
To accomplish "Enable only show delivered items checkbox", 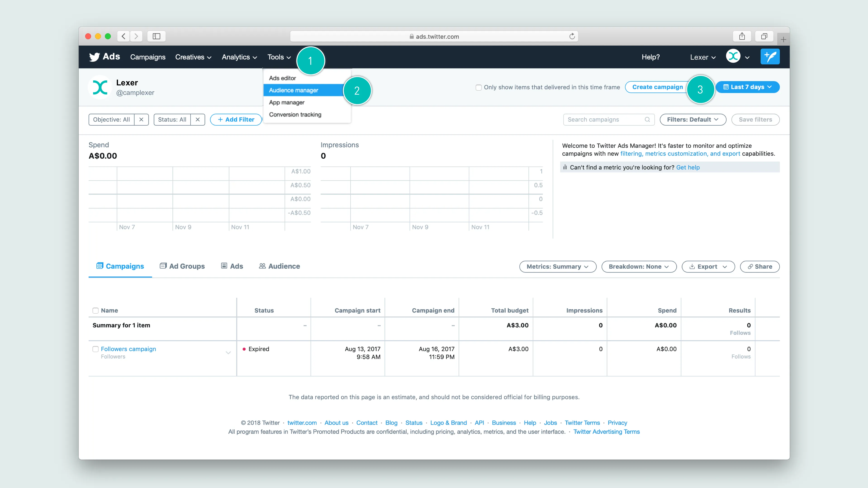I will pos(479,88).
